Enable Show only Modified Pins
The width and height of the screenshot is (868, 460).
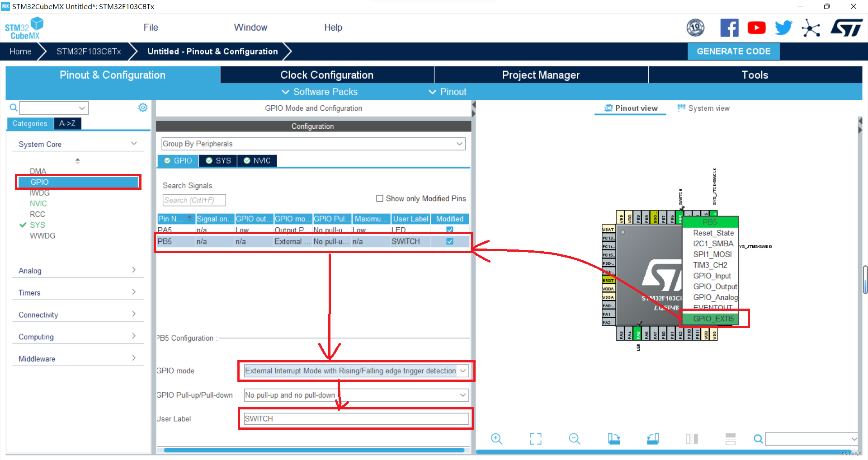point(380,198)
